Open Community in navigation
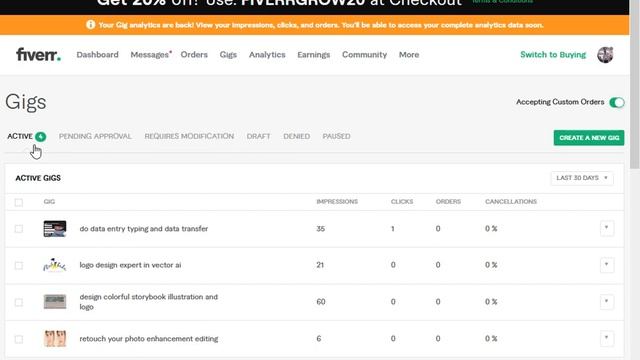This screenshot has width=640, height=360. click(364, 55)
